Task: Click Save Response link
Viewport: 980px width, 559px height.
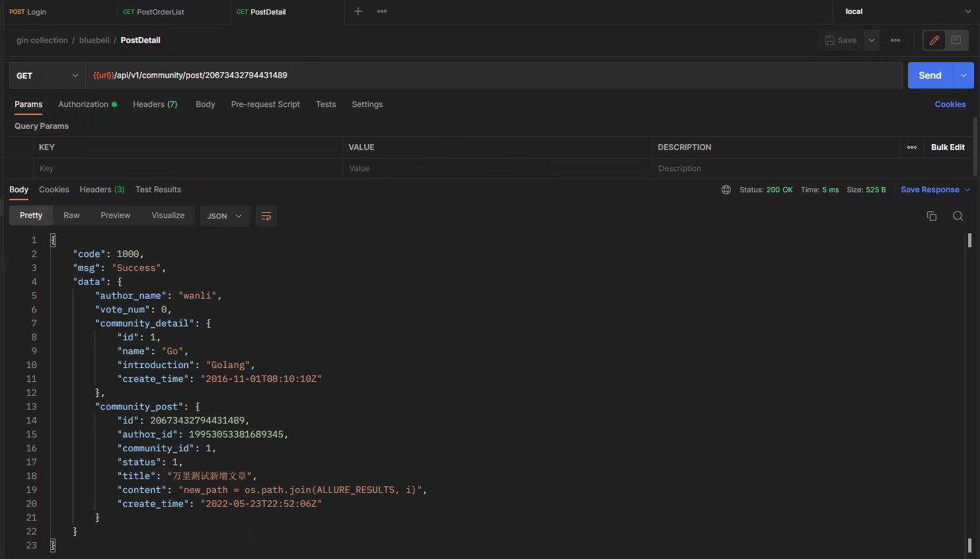Action: (930, 190)
